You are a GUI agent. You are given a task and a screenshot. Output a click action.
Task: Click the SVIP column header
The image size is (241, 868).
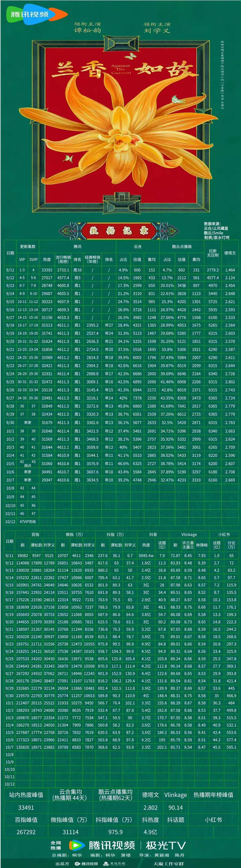tap(33, 260)
